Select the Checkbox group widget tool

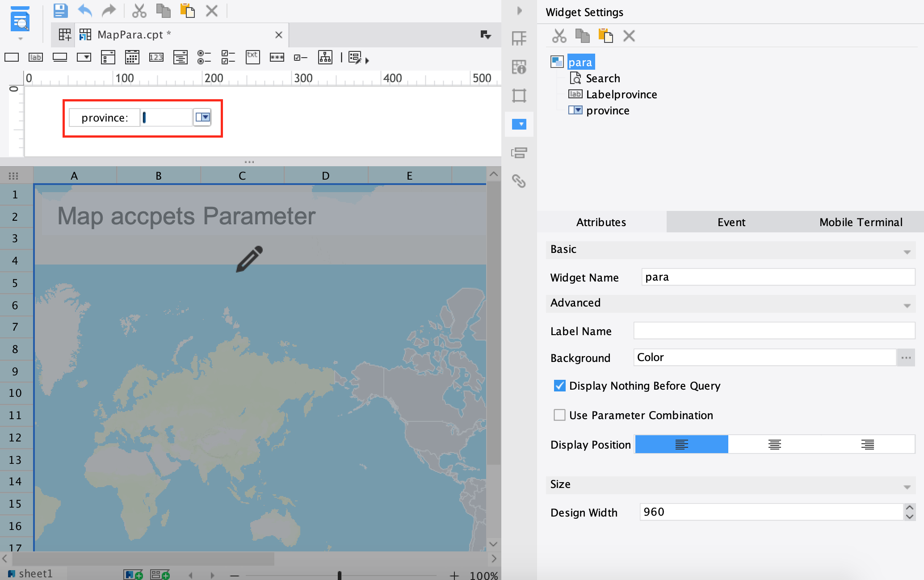pyautogui.click(x=228, y=57)
